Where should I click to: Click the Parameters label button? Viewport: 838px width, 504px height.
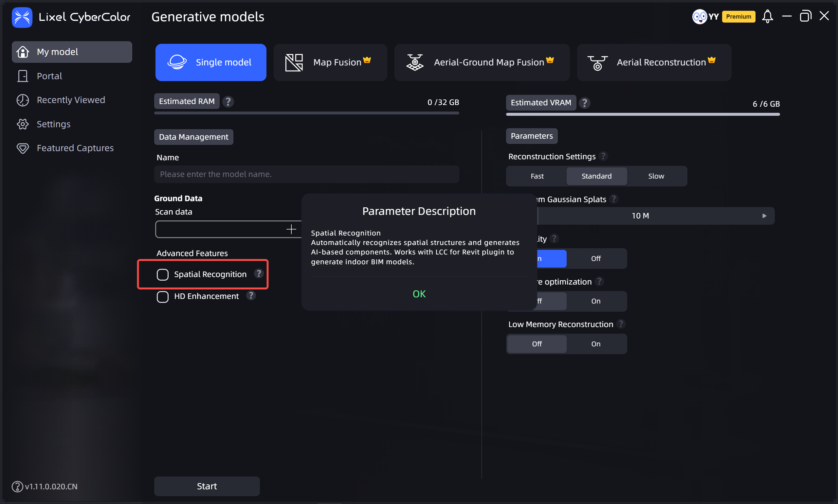click(532, 136)
